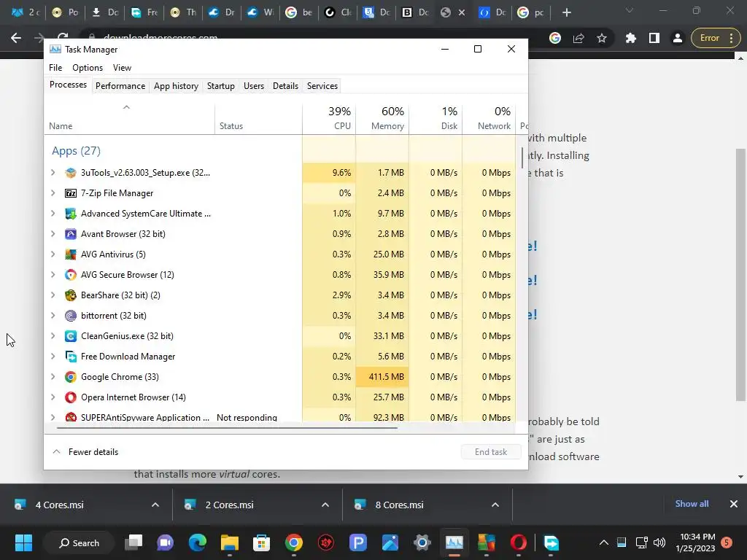747x560 pixels.
Task: Switch to the Details tab
Action: (285, 86)
